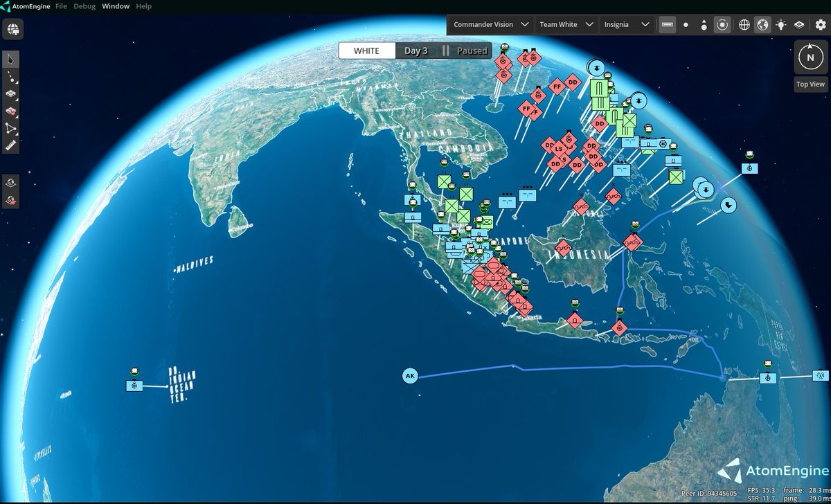
Task: Select the blue unit at far right edge
Action: tap(821, 375)
